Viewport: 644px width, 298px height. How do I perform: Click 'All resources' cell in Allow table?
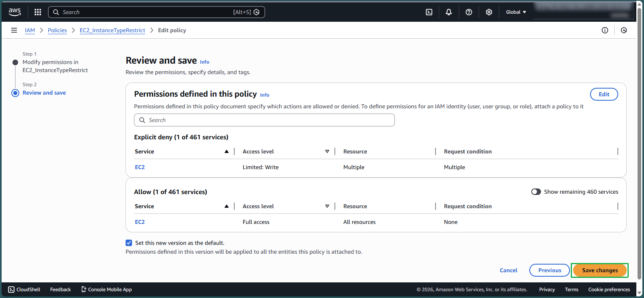[359, 222]
